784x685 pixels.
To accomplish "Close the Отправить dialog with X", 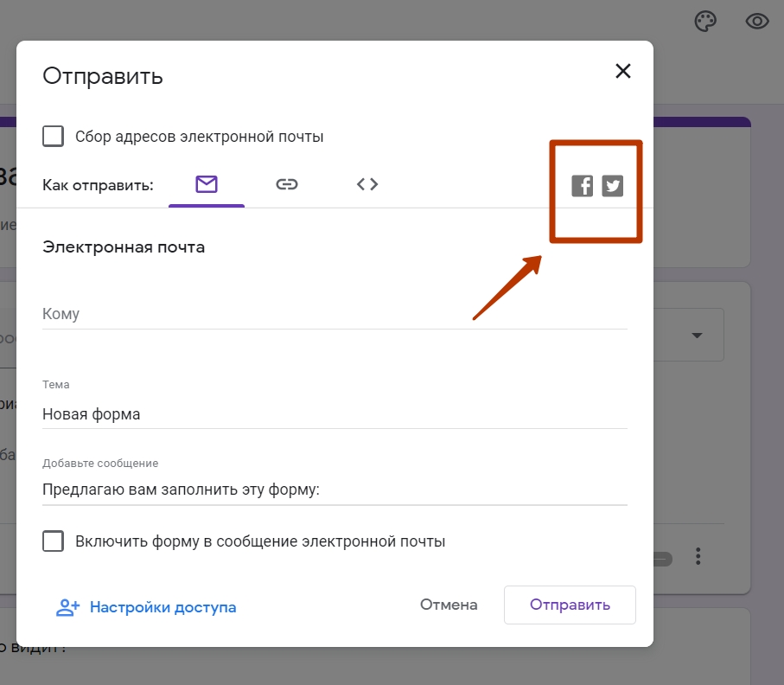I will (623, 71).
